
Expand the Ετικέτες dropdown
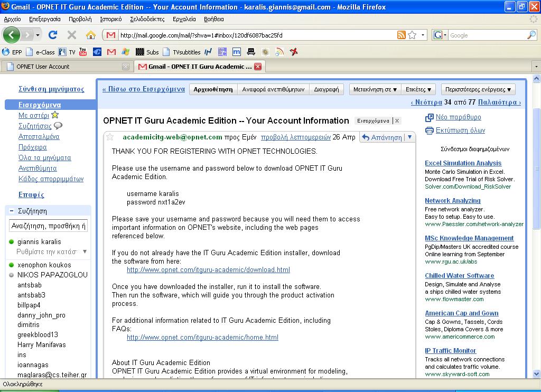pos(418,89)
